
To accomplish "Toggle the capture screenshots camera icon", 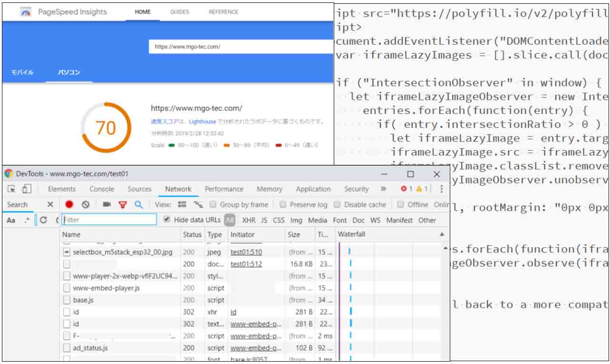I will [x=107, y=205].
